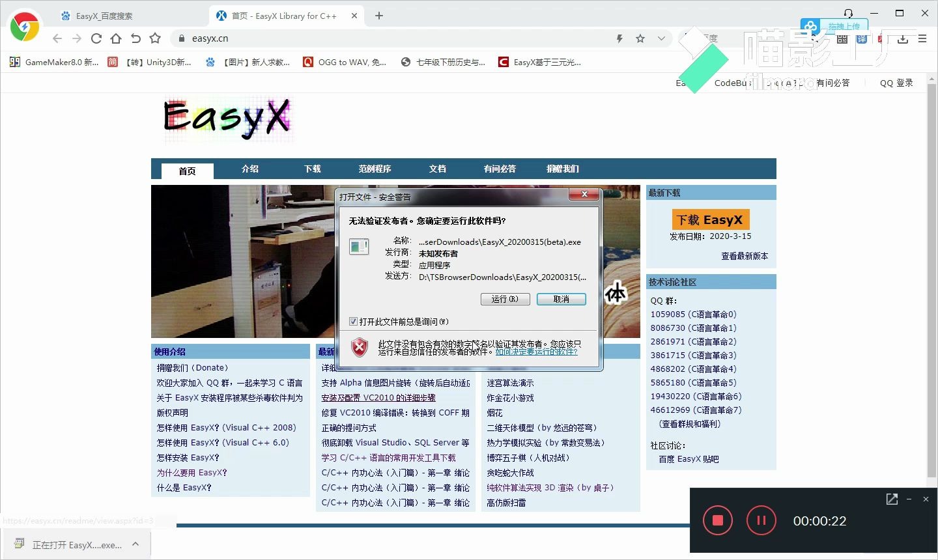Open the 如何决定要运行的软件 link
This screenshot has width=938, height=560.
pos(537,352)
